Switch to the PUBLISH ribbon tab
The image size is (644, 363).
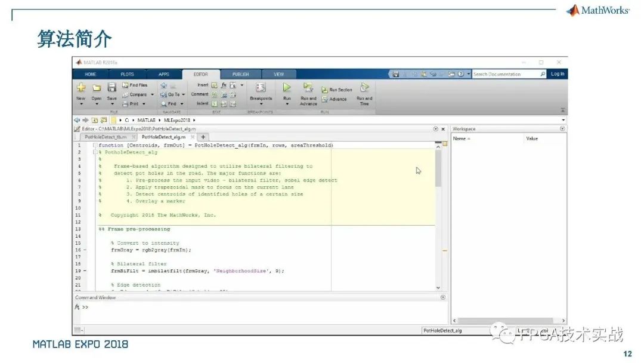[x=240, y=75]
